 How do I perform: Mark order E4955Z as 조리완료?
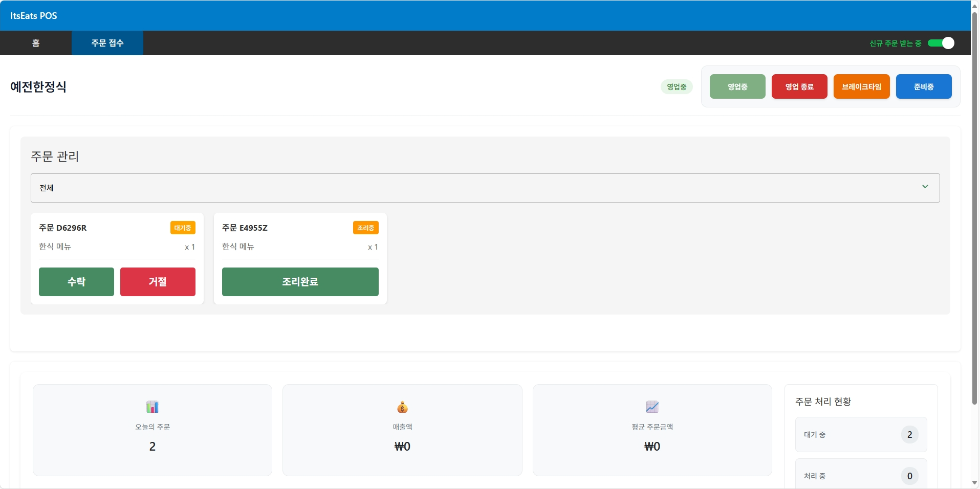click(300, 282)
